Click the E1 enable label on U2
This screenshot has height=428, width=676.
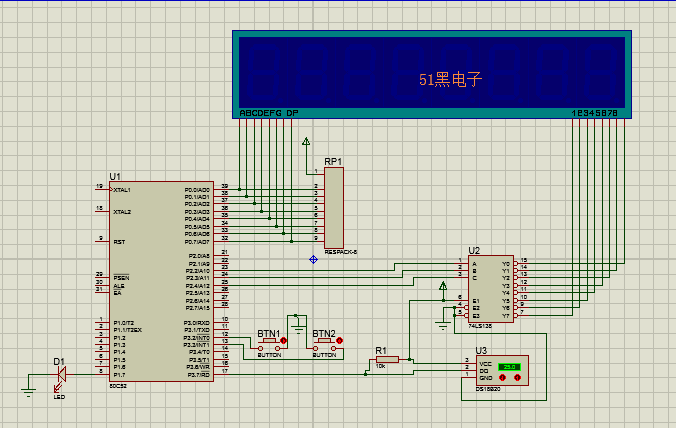coord(476,301)
